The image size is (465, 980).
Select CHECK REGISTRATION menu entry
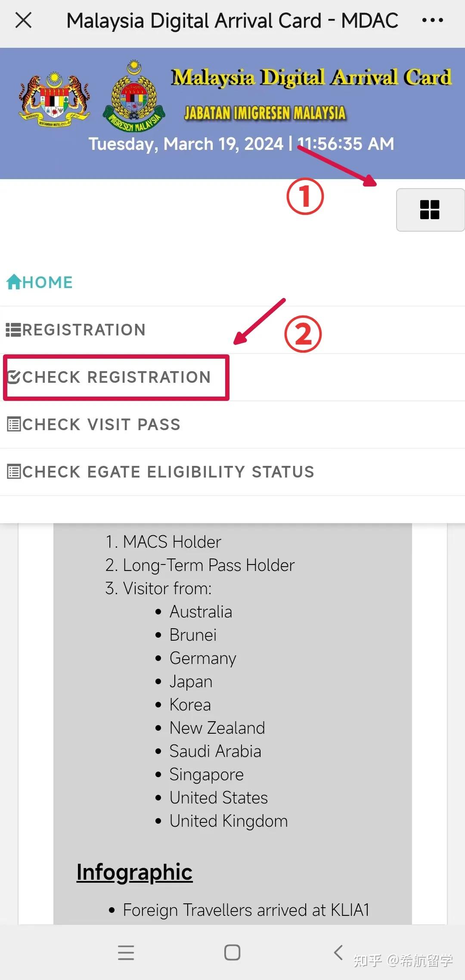coord(117,377)
